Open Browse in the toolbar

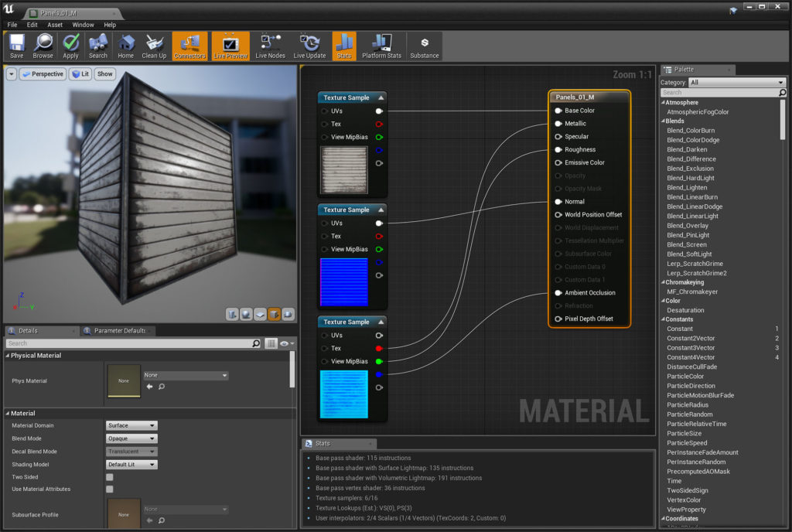coord(43,46)
